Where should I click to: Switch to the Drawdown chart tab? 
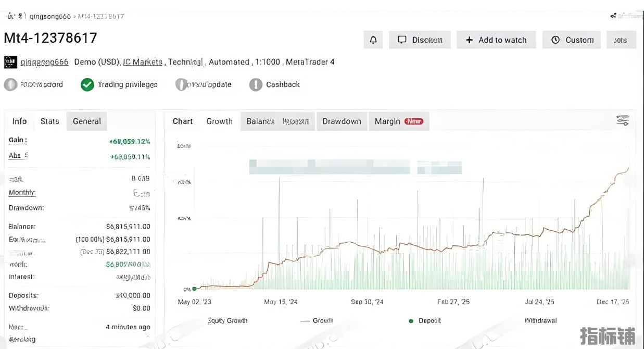click(x=342, y=121)
